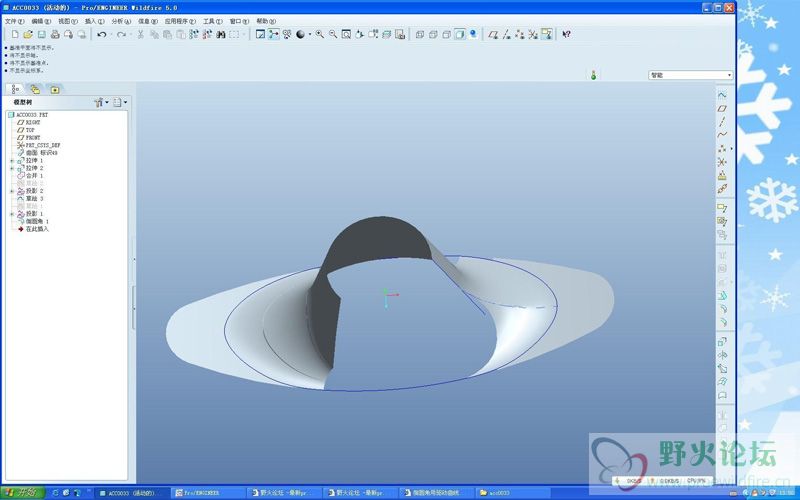The width and height of the screenshot is (800, 500).
Task: Click the context help arrow icon
Action: (566, 34)
